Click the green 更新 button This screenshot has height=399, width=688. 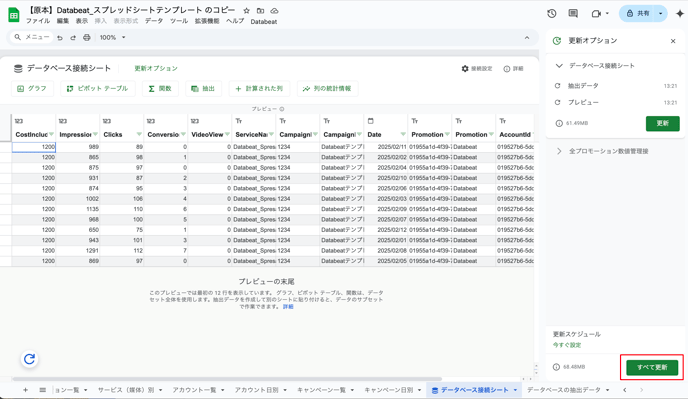tap(663, 123)
